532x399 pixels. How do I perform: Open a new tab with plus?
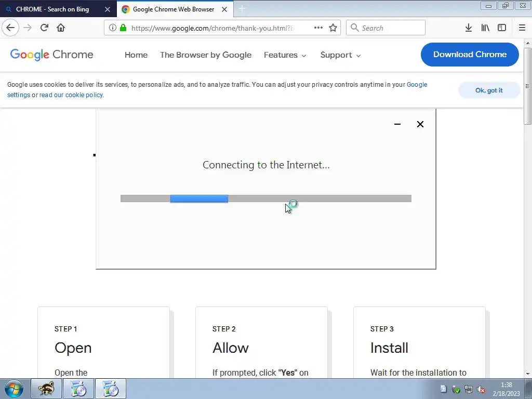(242, 9)
